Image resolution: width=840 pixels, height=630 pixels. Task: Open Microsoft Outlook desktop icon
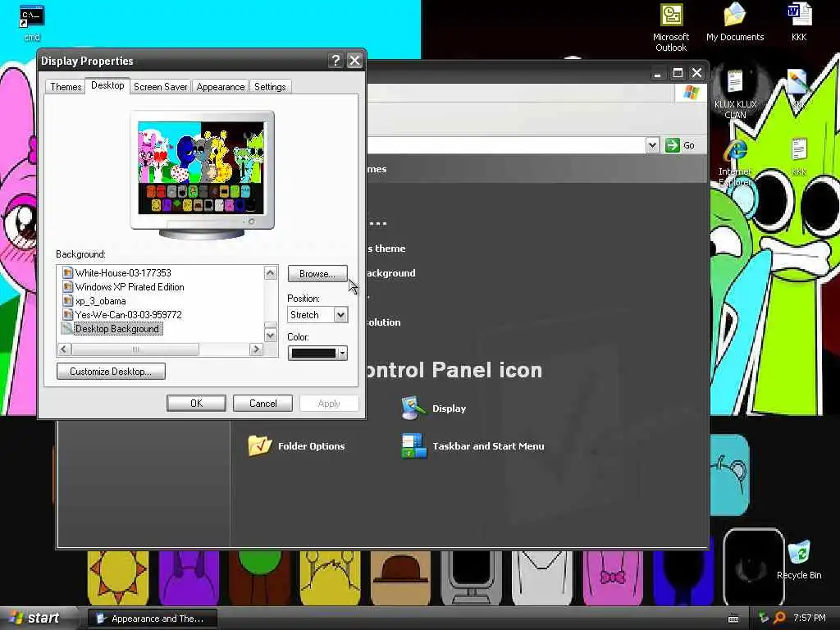671,28
